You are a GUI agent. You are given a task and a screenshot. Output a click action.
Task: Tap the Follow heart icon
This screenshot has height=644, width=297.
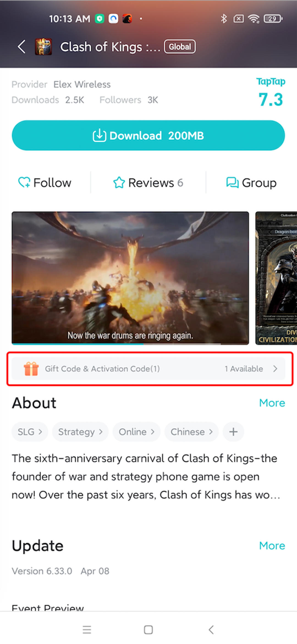24,182
